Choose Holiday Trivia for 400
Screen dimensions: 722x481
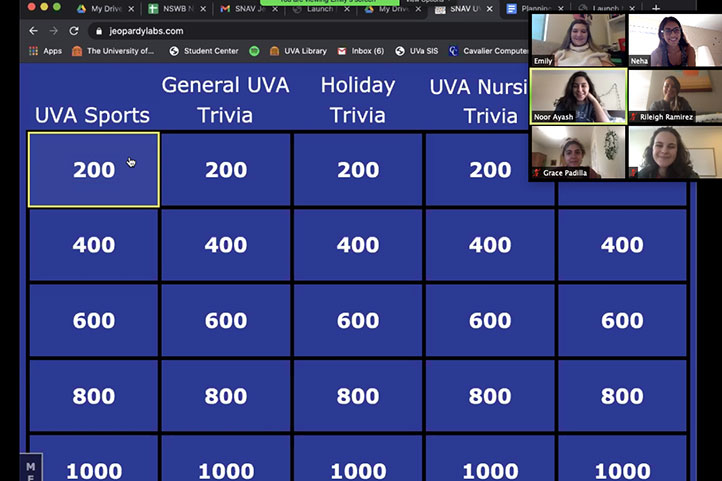coord(358,245)
